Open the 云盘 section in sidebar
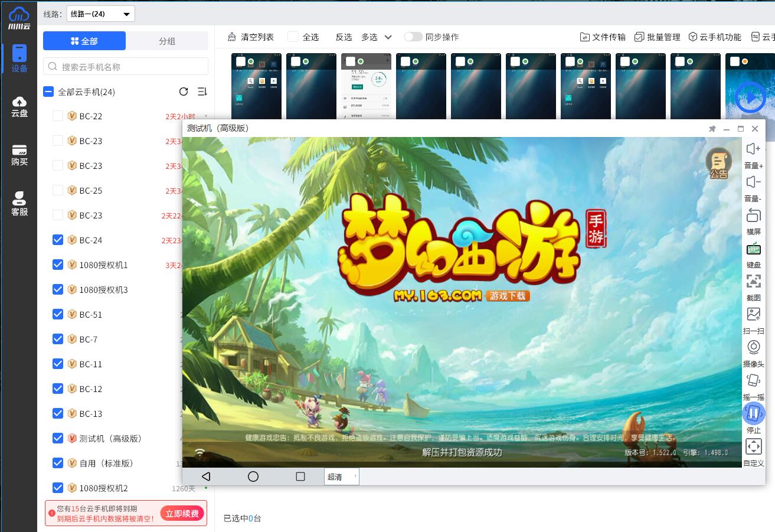 (19, 106)
